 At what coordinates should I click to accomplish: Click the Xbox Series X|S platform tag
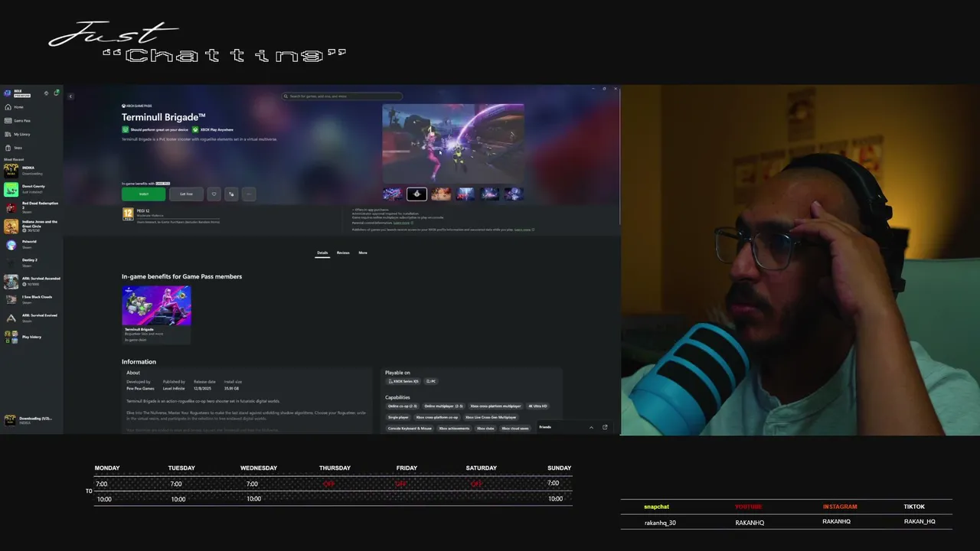(403, 381)
